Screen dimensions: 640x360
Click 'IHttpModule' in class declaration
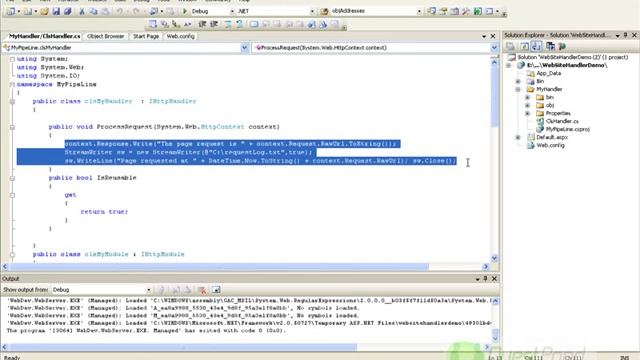tap(162, 254)
